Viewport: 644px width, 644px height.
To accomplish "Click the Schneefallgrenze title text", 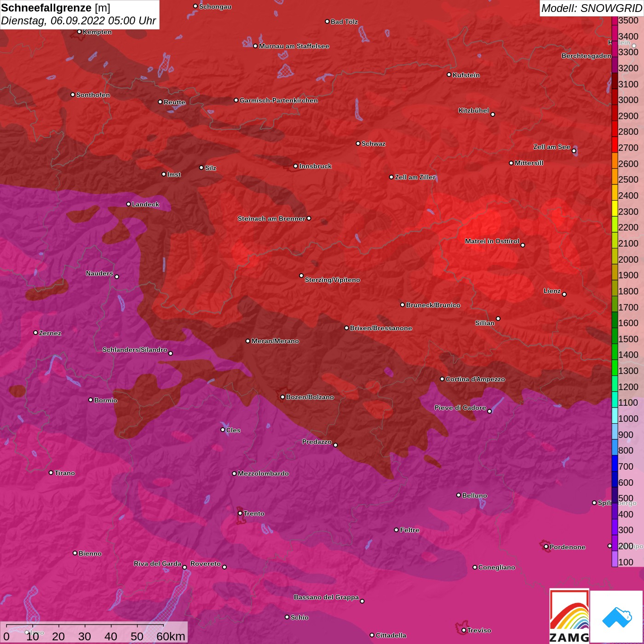I will [46, 8].
